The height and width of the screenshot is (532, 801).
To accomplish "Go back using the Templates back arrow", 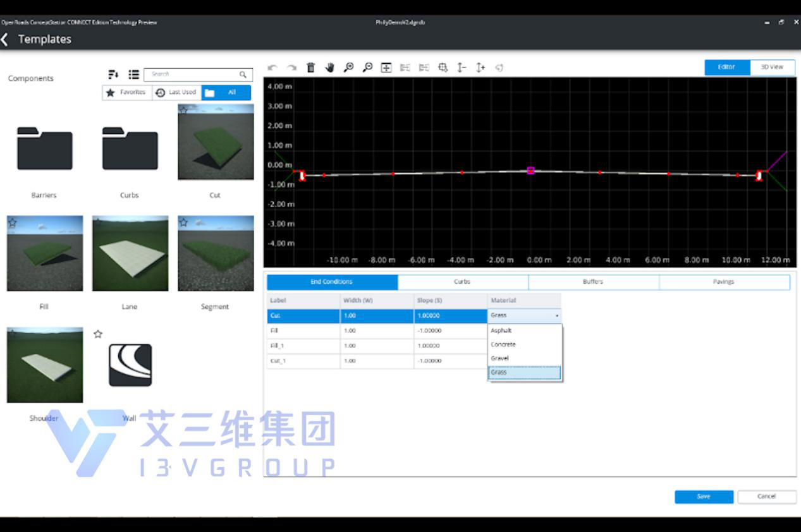I will tap(5, 39).
